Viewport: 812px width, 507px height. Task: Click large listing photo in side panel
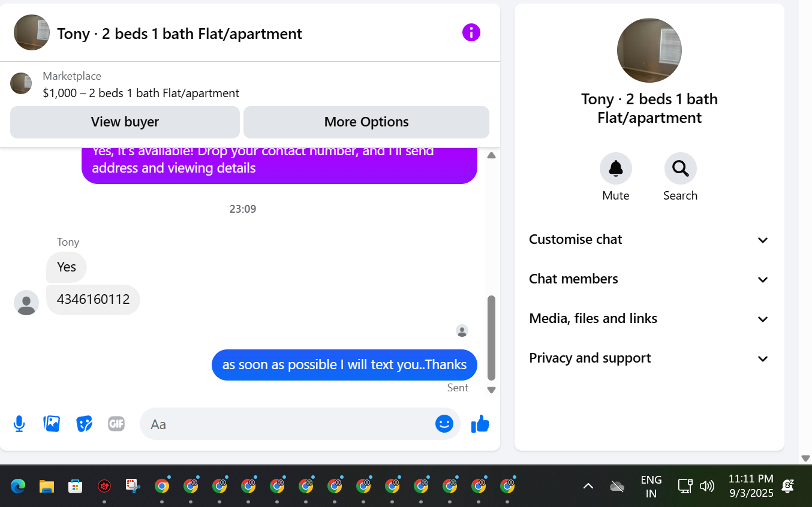pos(649,50)
